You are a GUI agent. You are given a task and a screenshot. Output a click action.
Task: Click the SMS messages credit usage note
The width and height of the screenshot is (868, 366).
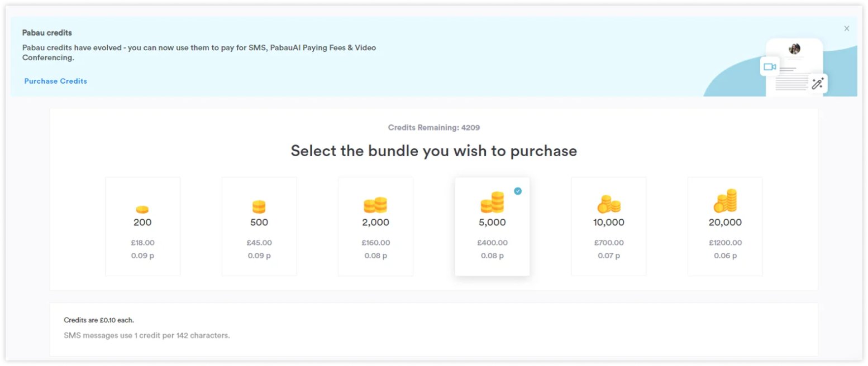click(147, 335)
